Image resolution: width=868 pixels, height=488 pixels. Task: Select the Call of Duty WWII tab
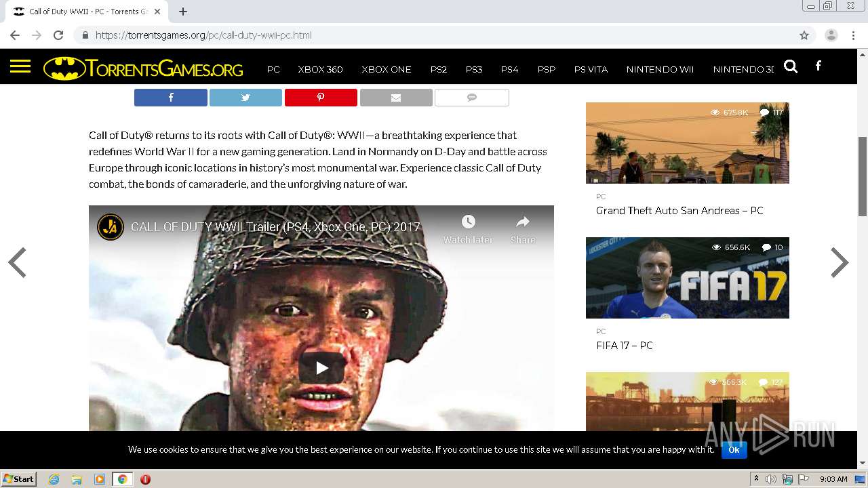pos(85,12)
